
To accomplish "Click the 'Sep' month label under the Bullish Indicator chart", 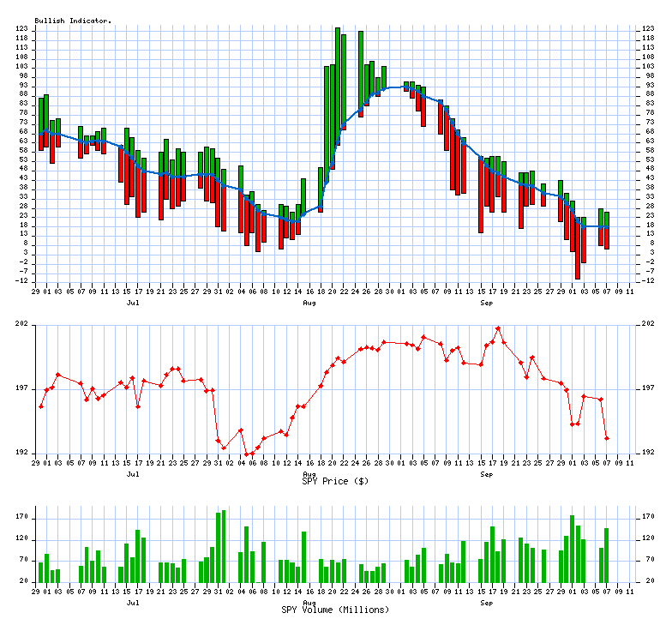I will point(486,303).
